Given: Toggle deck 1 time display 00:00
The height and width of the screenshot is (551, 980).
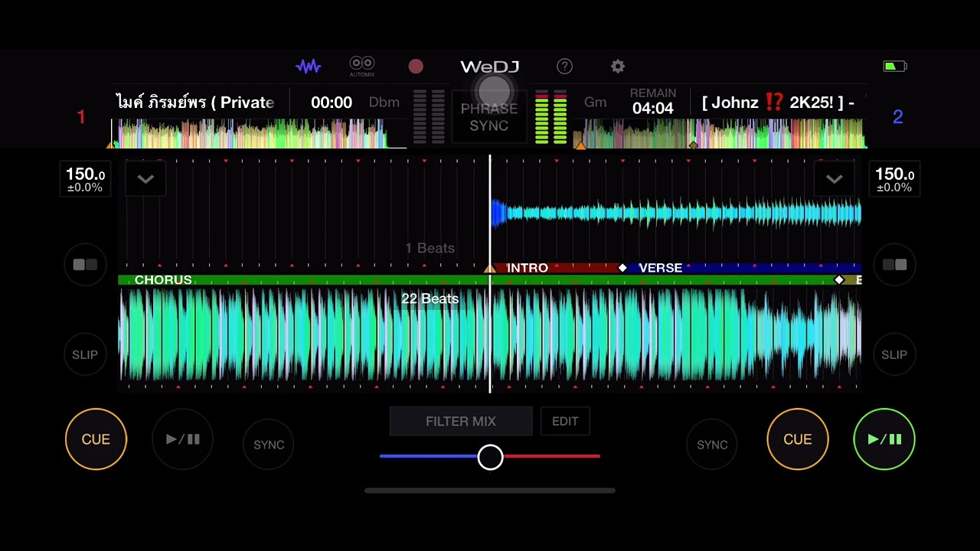Looking at the screenshot, I should (332, 103).
